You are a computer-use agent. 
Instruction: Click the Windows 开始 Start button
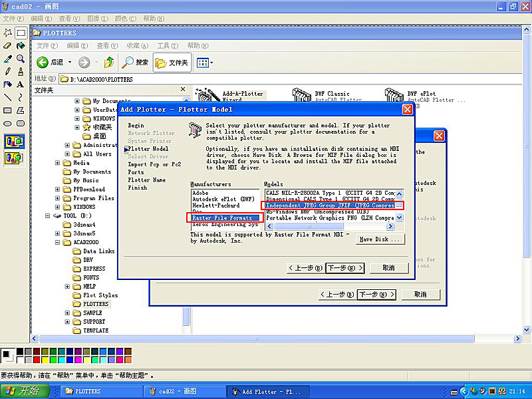[25, 391]
